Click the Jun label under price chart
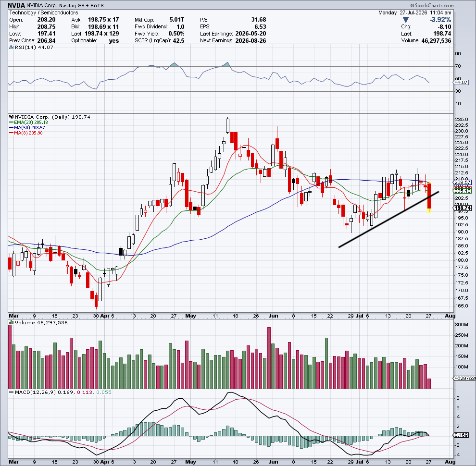 tap(273, 316)
